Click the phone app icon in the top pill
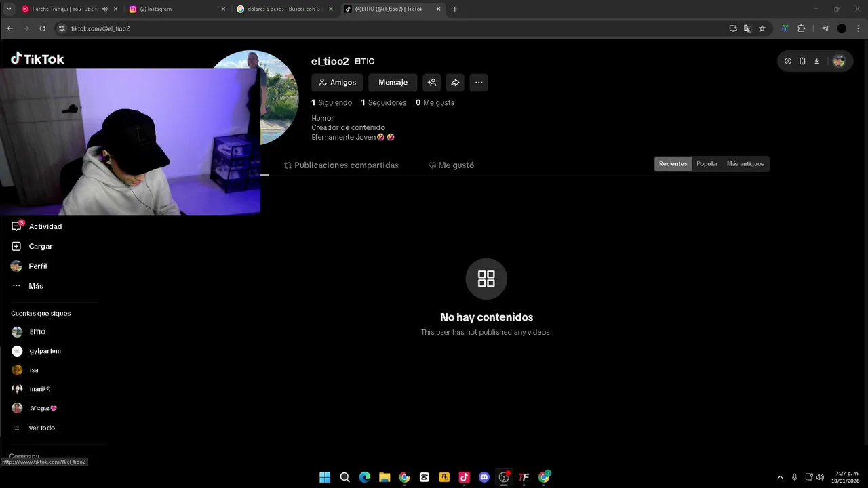This screenshot has height=488, width=868. [802, 61]
